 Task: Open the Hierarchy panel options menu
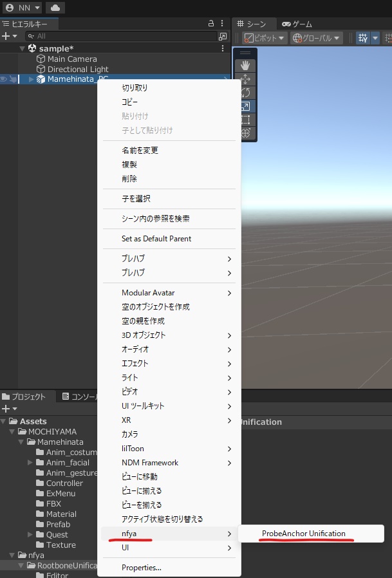(x=222, y=23)
